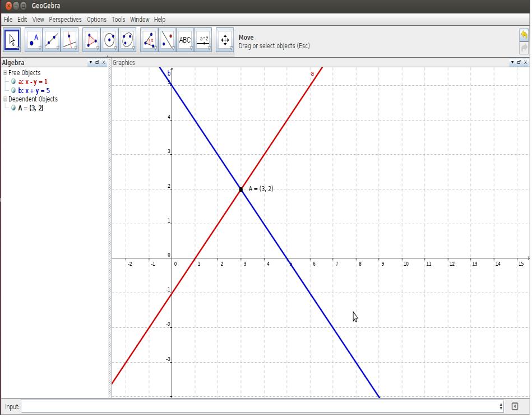
Task: Select the Polygon tool
Action: coord(91,40)
